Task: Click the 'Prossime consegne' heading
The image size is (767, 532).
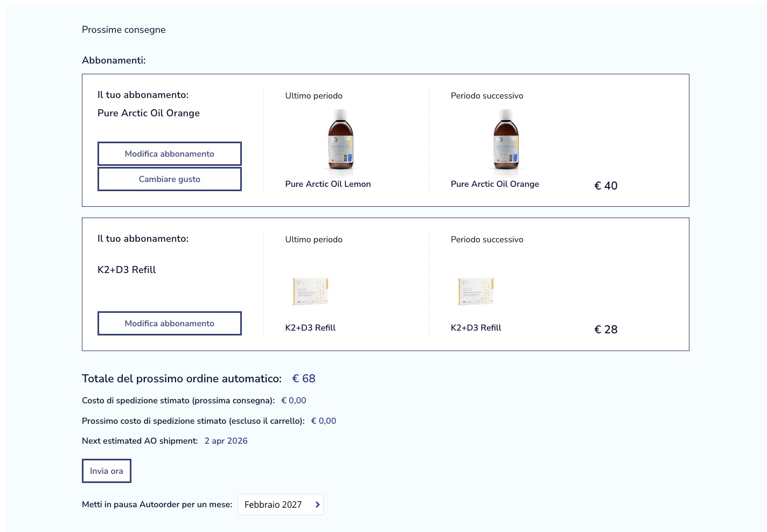Action: click(124, 30)
